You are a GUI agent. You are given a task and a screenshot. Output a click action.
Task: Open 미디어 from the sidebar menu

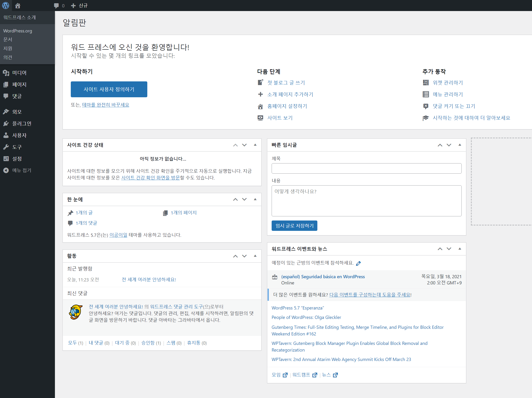click(x=19, y=73)
